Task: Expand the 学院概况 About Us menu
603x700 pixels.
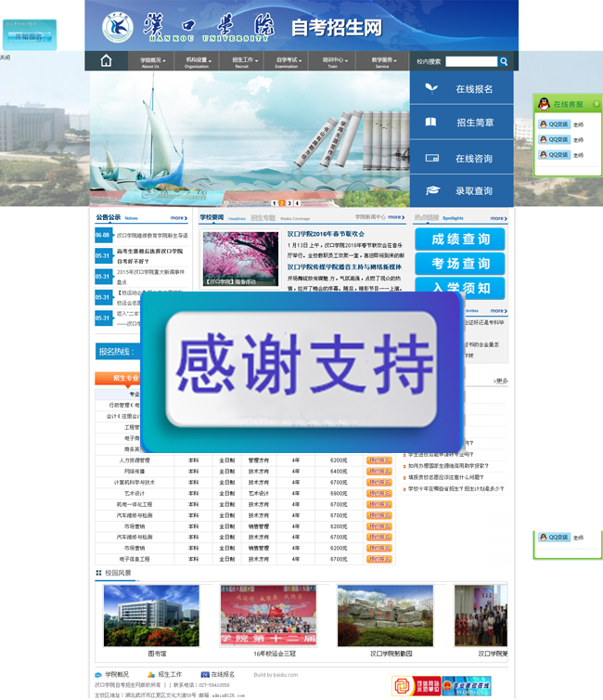Action: coord(152,61)
